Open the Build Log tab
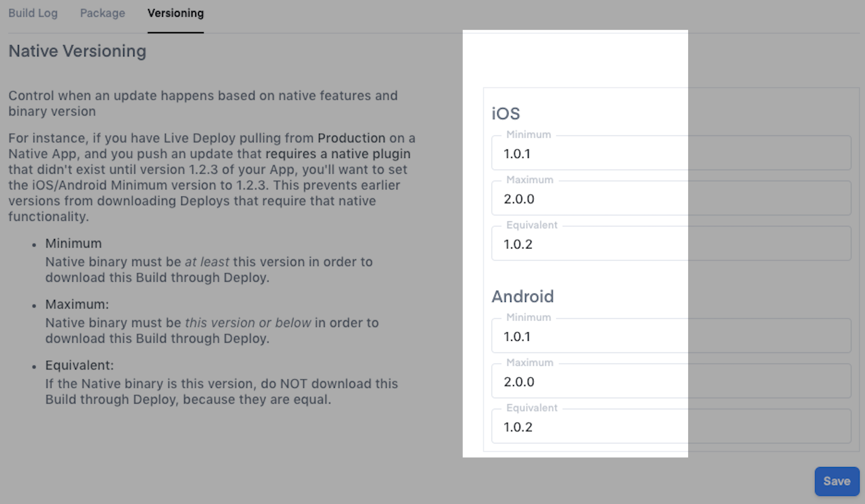Viewport: 865px width, 504px height. (x=33, y=13)
